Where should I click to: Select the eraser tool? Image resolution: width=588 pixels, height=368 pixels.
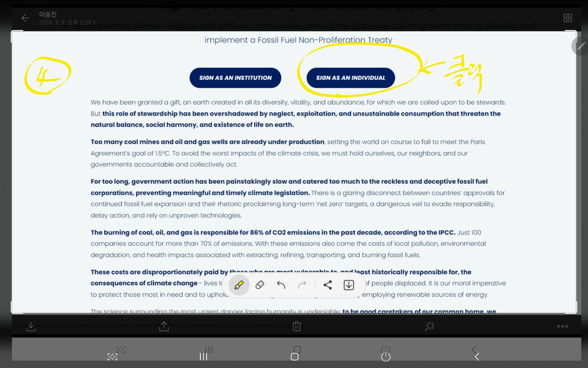click(260, 285)
